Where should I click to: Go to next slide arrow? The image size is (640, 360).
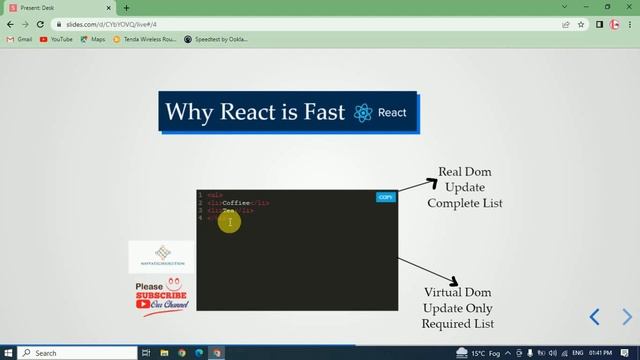tap(627, 317)
